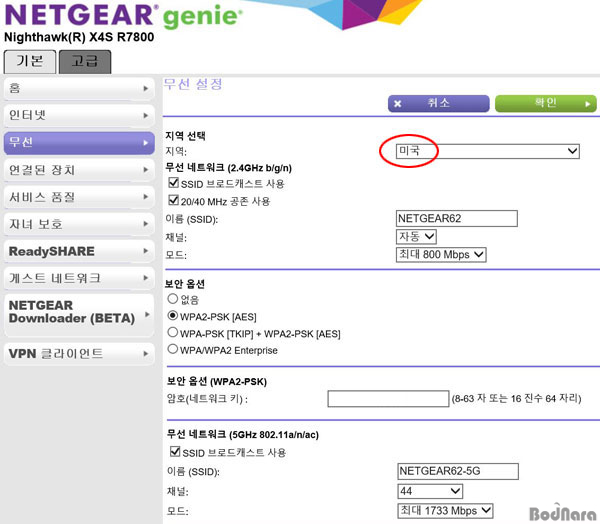Click the arrow icon on 게스트 네트워크 row
600x524 pixels.
[x=146, y=278]
